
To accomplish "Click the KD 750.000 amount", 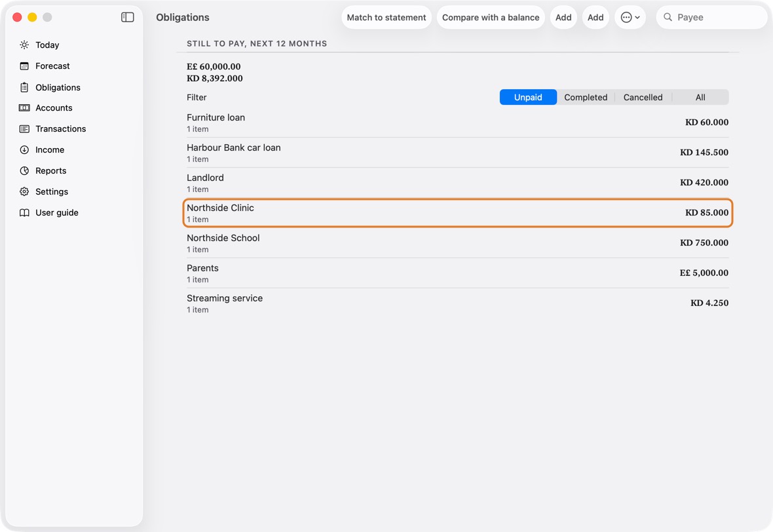I will pyautogui.click(x=704, y=242).
